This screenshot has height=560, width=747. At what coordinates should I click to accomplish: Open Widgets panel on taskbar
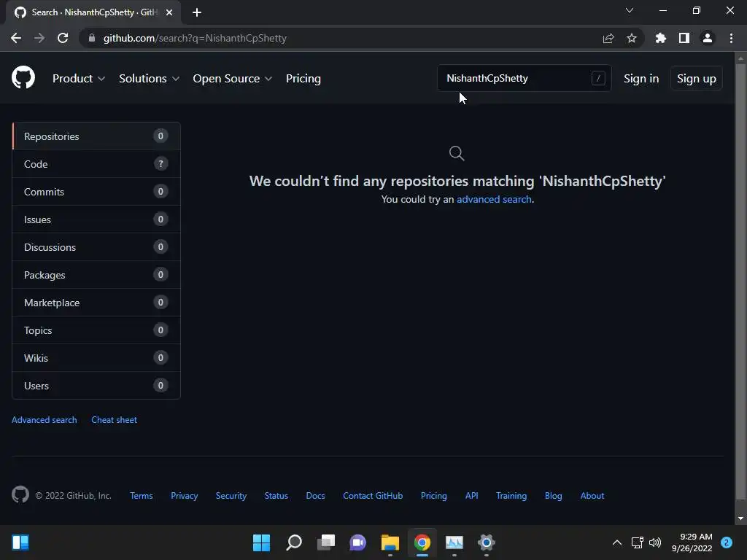pyautogui.click(x=20, y=542)
